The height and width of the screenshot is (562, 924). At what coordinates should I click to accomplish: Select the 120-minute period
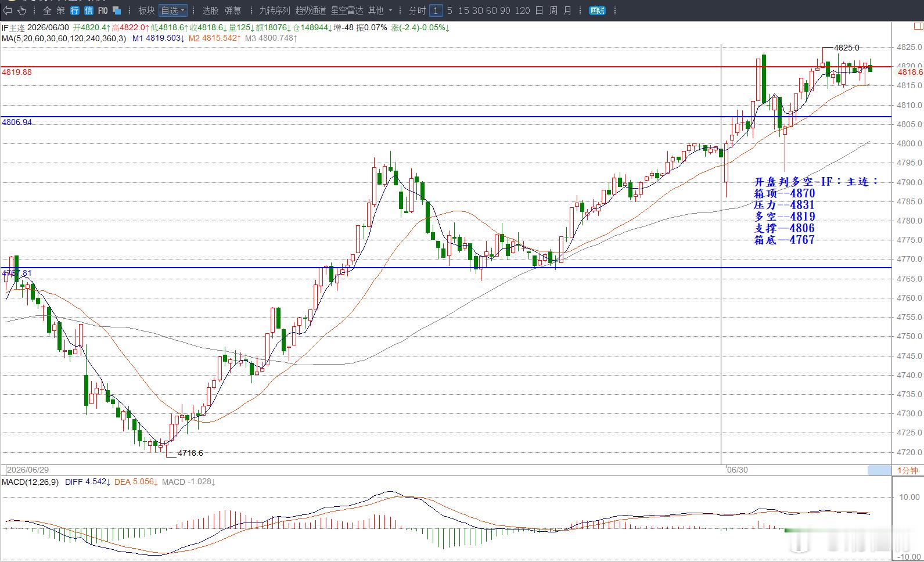pos(522,10)
